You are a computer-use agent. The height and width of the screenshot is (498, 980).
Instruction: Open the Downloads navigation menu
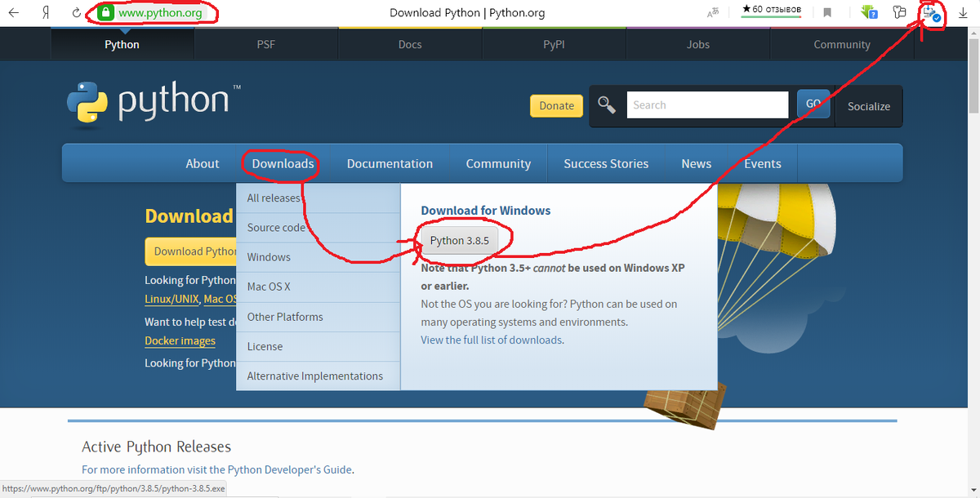click(x=283, y=163)
